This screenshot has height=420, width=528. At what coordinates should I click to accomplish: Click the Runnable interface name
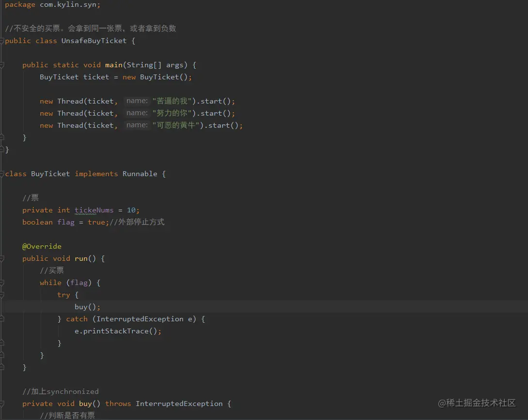tap(140, 174)
